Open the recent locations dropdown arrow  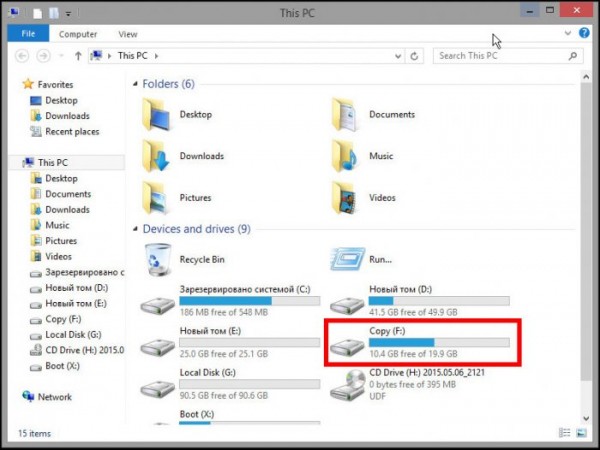61,56
